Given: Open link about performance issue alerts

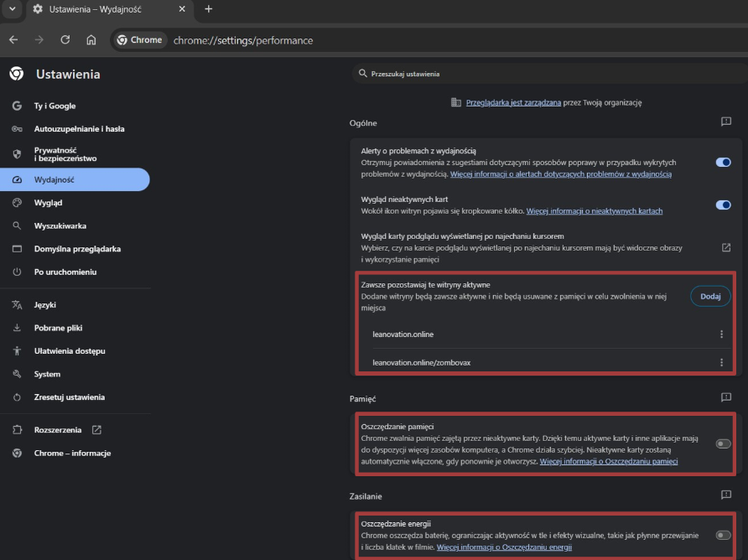Looking at the screenshot, I should click(561, 174).
